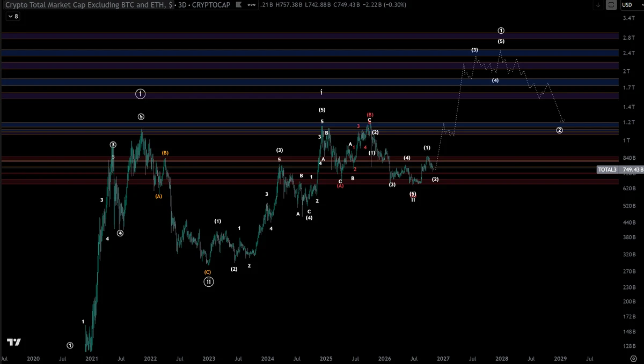This screenshot has width=644, height=364.
Task: Select the orange (C) wave label
Action: point(208,272)
